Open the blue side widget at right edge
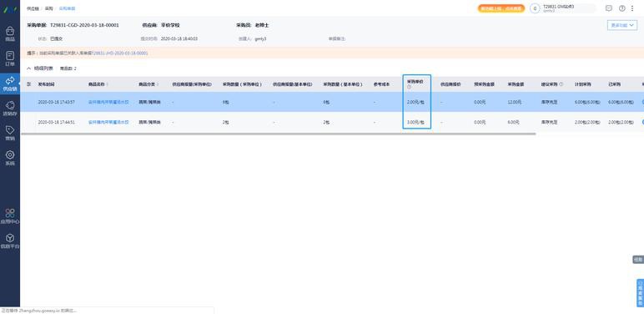This screenshot has height=314, width=644. (640, 292)
